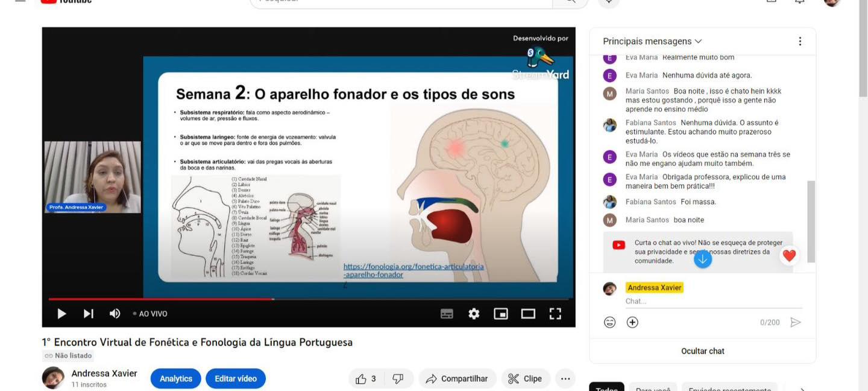The width and height of the screenshot is (868, 391).
Task: Open the emoji picker in chat
Action: coord(610,322)
